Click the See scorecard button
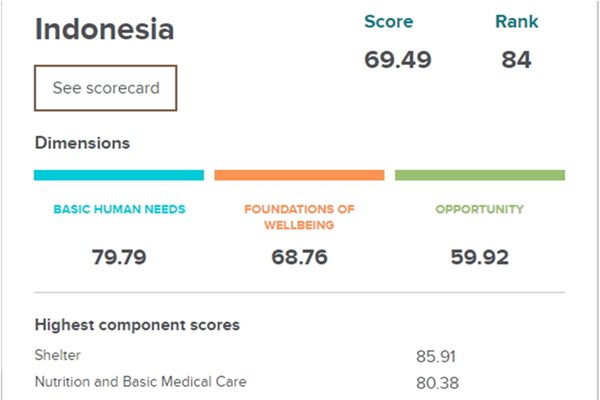Screen dimensions: 600x400 click(x=106, y=88)
